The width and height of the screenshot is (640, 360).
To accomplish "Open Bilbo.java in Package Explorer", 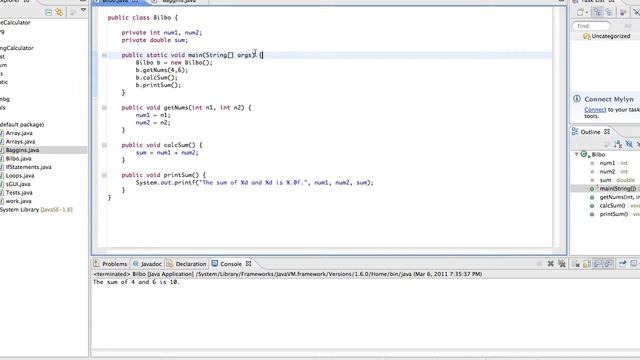I will pos(18,159).
